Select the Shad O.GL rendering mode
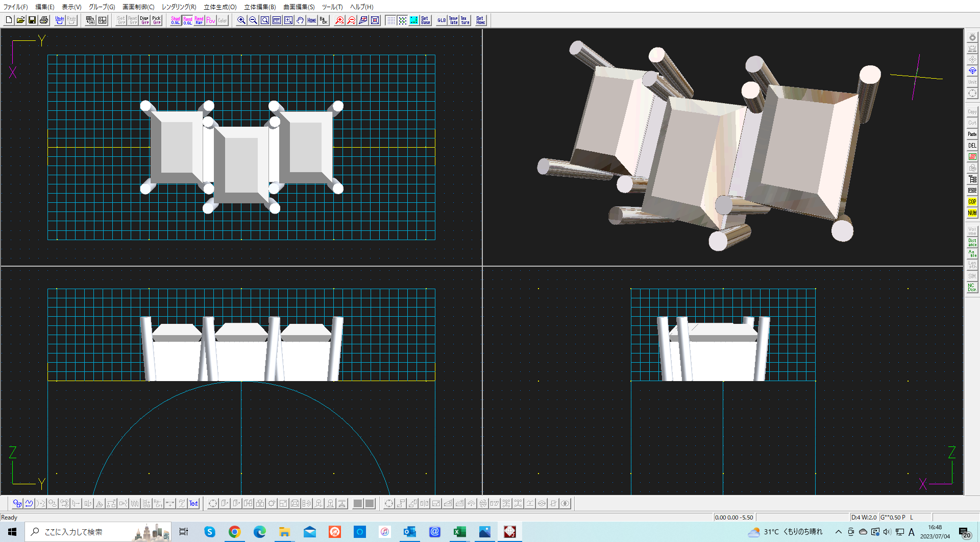The image size is (980, 542). (x=176, y=20)
